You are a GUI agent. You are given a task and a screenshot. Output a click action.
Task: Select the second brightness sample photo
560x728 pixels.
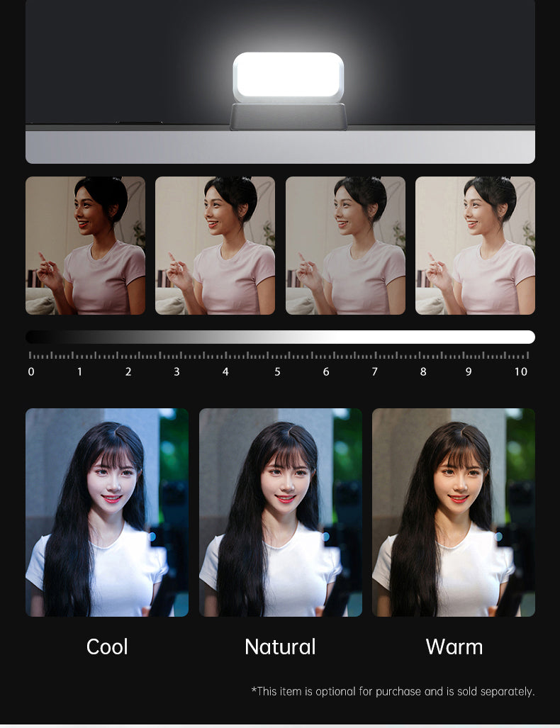(x=215, y=245)
